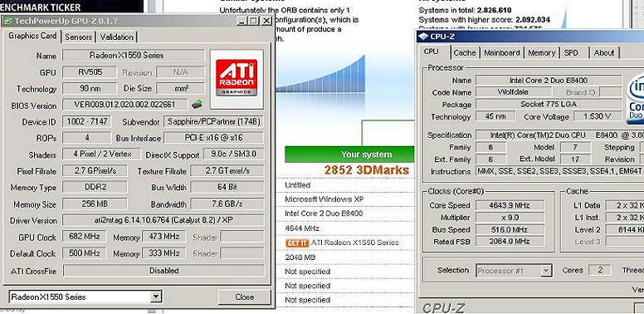This screenshot has height=314, width=644.
Task: Switch to the Sensors tab in GPU-Z
Action: (x=78, y=37)
